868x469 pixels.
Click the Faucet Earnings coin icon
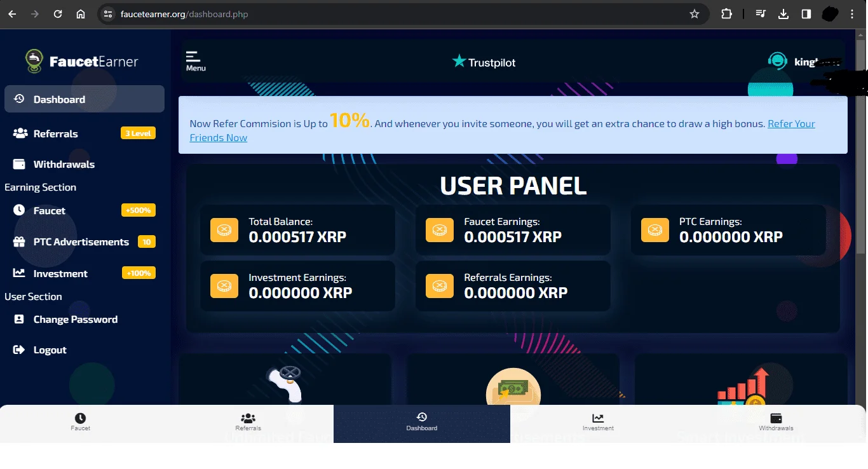coord(439,229)
